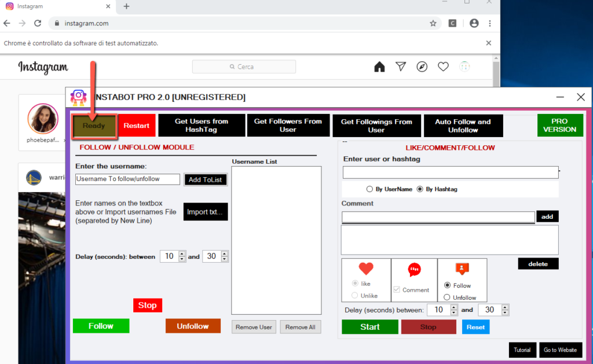The width and height of the screenshot is (593, 364).
Task: Click the Ready status button
Action: [x=94, y=126]
